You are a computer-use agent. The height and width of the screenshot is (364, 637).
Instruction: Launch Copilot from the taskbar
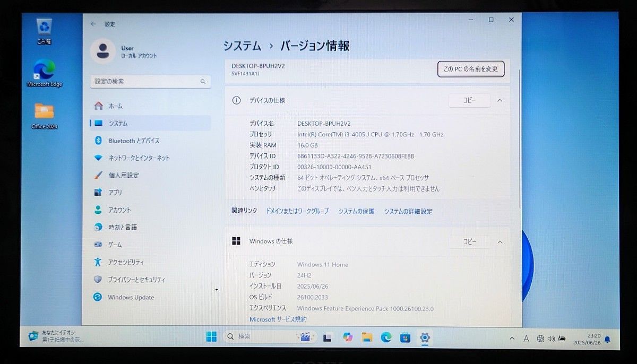[x=348, y=337]
